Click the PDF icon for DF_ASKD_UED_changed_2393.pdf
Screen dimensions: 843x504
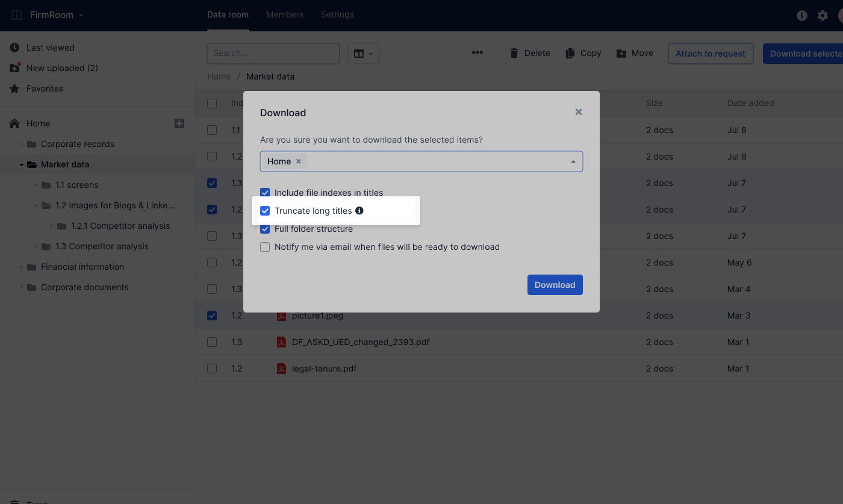[281, 342]
